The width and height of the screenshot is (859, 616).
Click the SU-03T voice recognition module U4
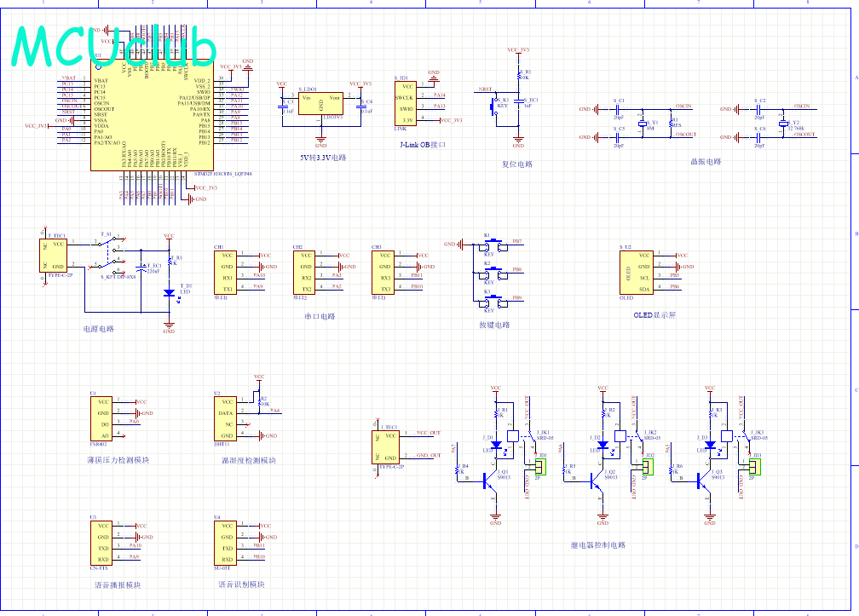(x=226, y=543)
